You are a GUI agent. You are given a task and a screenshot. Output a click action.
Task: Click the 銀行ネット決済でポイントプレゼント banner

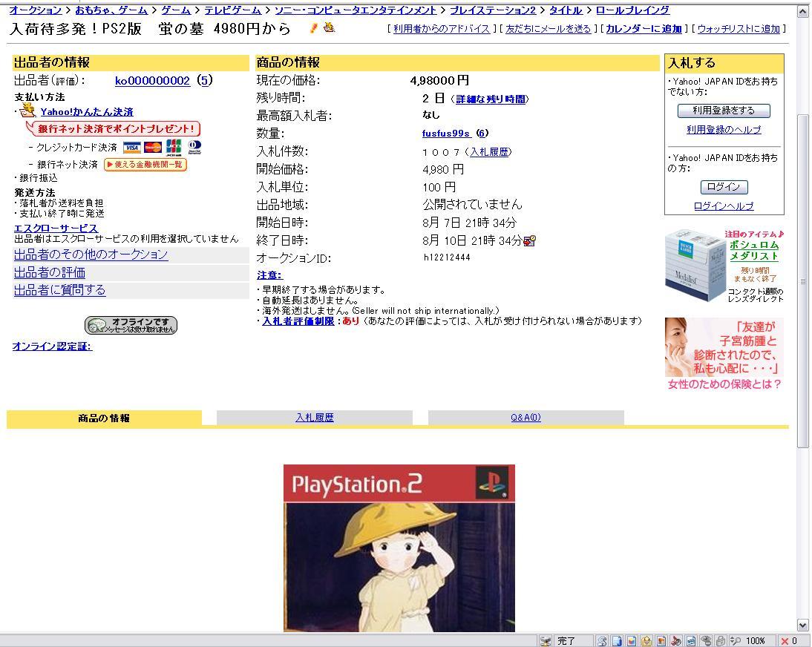pos(114,129)
